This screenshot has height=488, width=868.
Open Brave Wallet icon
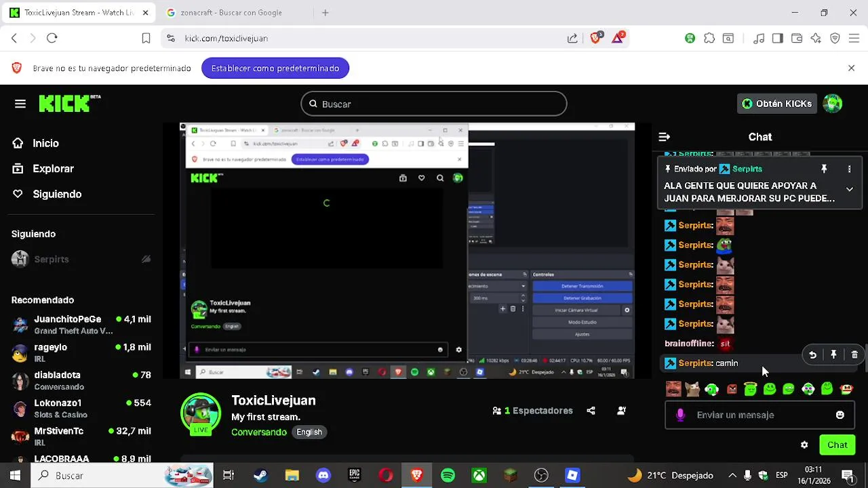click(797, 39)
